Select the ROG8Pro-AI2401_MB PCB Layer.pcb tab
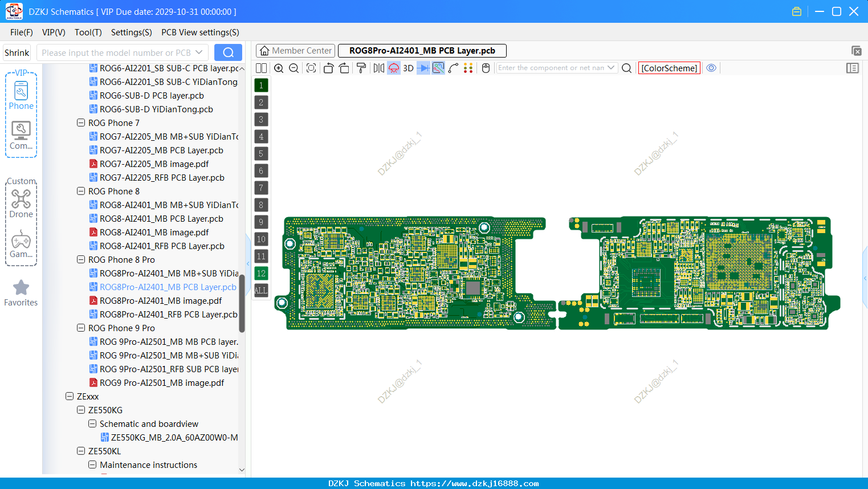Viewport: 868px width, 489px height. [422, 51]
